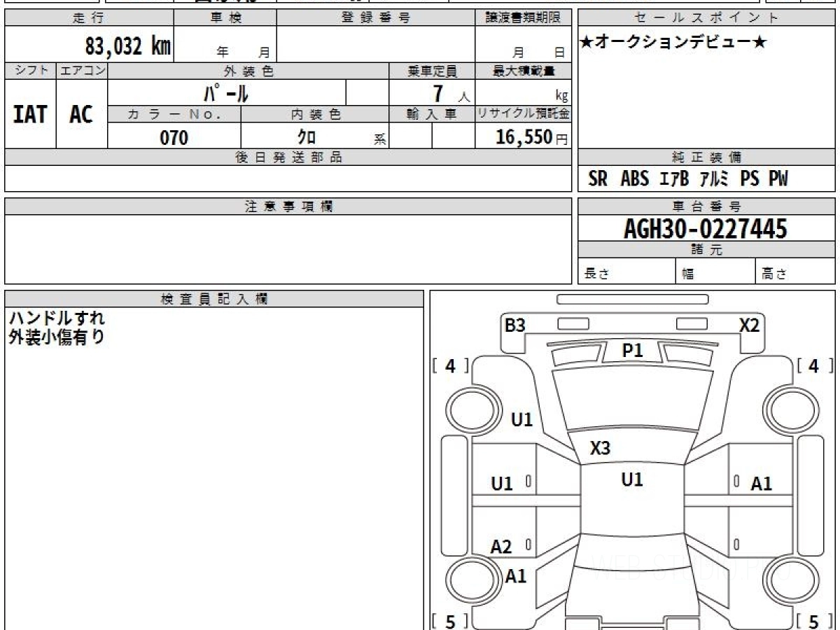Click the "[ 5 ]" tire value below the rear-left wheel
840x630 pixels.
click(451, 621)
